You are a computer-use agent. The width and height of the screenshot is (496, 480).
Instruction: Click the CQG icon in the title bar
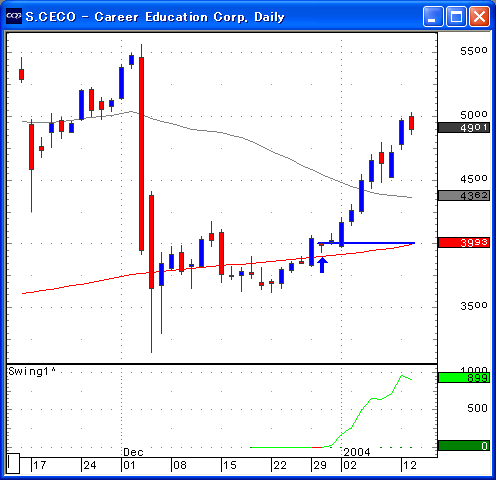click(x=14, y=16)
